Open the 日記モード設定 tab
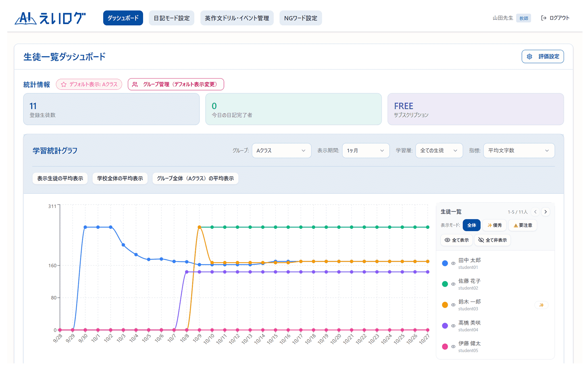This screenshot has height=369, width=588. pyautogui.click(x=172, y=18)
